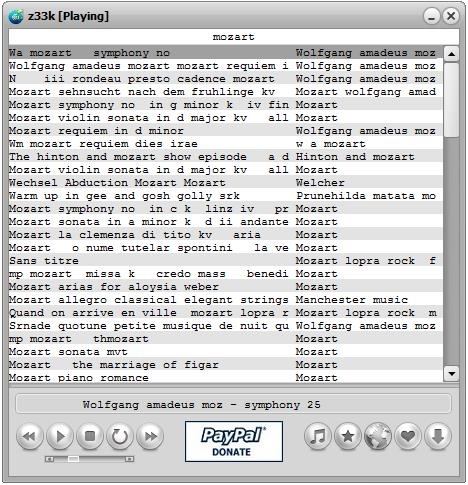Click the circular repeat arrow button
This screenshot has width=468, height=485.
[x=120, y=436]
